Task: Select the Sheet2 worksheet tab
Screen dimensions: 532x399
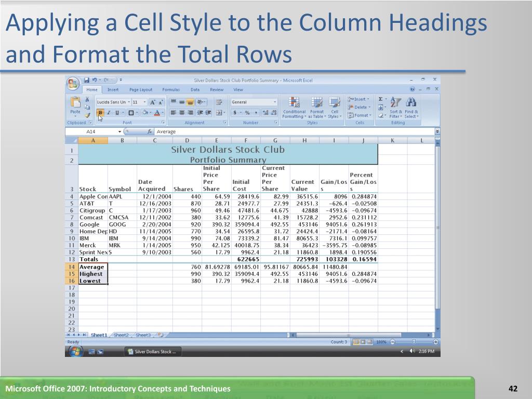Action: coord(121,335)
